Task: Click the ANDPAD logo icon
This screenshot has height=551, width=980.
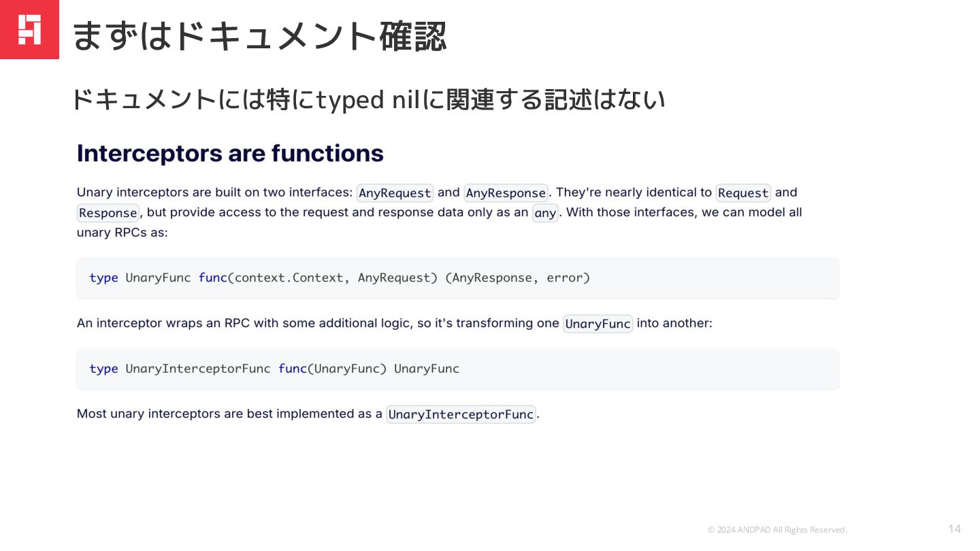Action: (29, 29)
